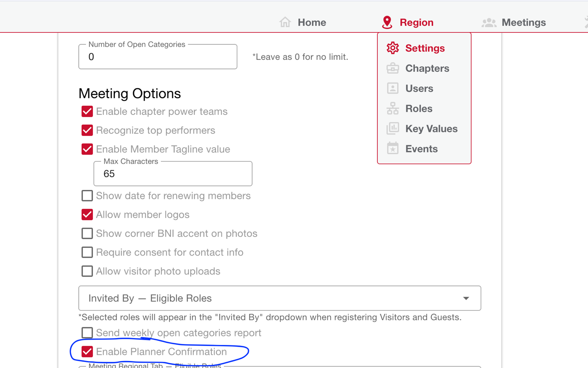
Task: Uncheck Allow member logos
Action: [87, 215]
